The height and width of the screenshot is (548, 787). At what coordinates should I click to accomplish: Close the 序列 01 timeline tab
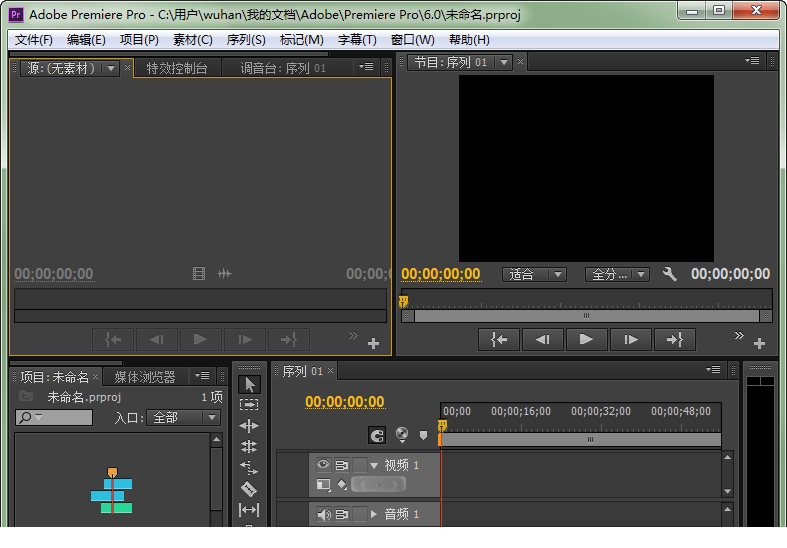[x=330, y=371]
